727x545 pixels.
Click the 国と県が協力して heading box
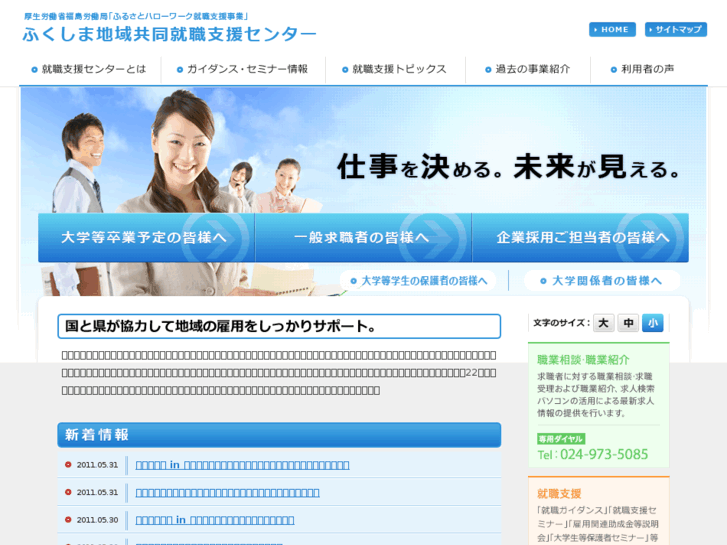(x=279, y=326)
